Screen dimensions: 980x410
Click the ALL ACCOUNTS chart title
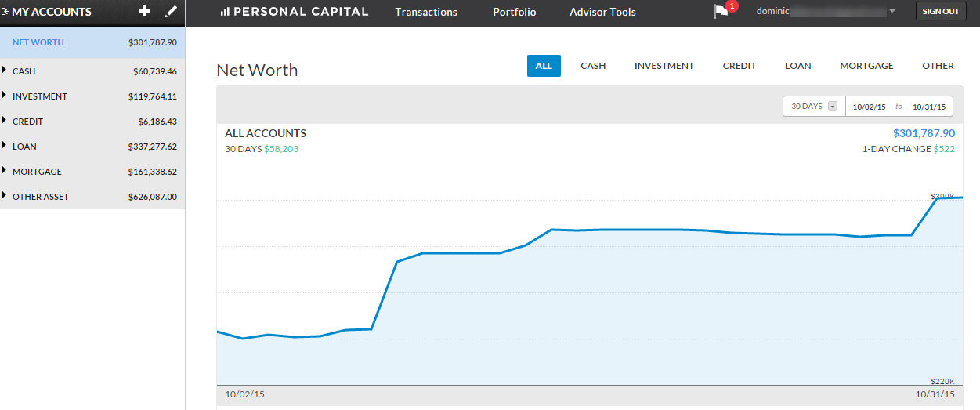266,133
